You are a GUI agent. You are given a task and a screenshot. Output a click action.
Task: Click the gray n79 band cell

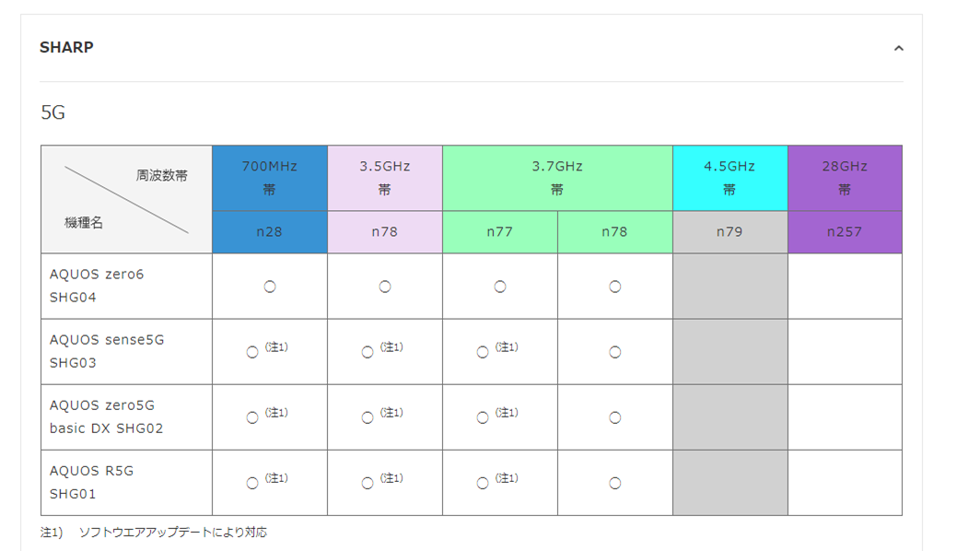pos(730,232)
